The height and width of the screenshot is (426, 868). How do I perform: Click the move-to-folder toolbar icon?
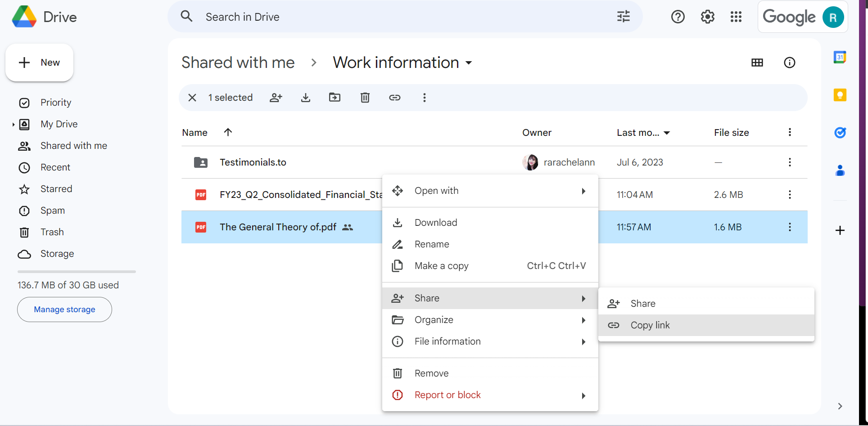point(335,98)
